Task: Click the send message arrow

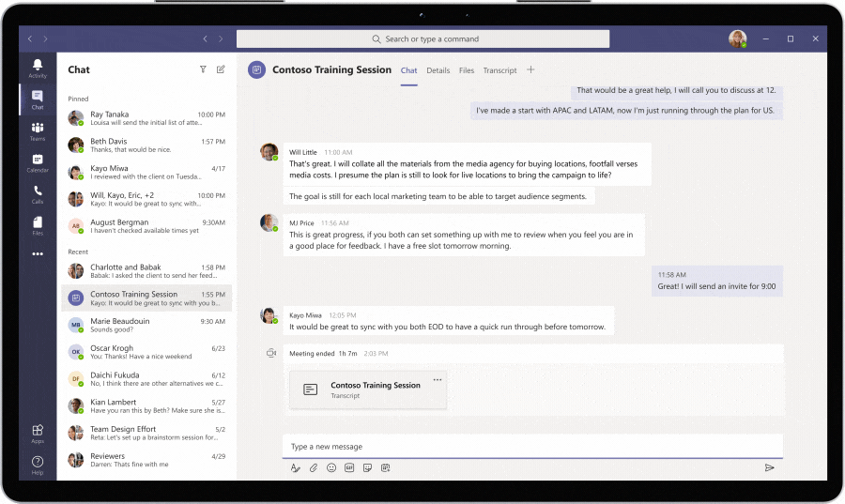Action: (769, 467)
